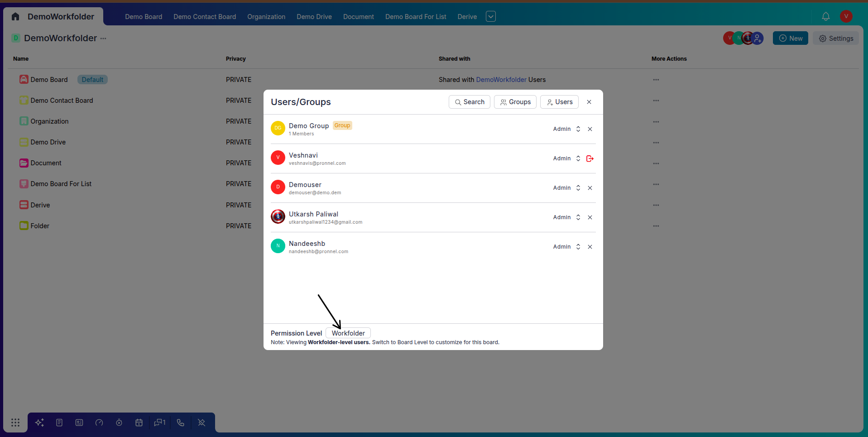Image resolution: width=868 pixels, height=437 pixels.
Task: Select the Nandeeshb user name
Action: (x=307, y=244)
